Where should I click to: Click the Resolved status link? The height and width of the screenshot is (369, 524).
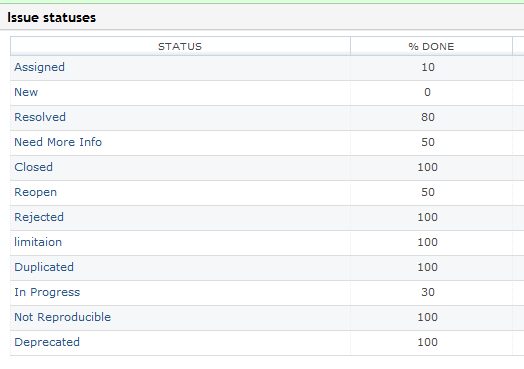40,117
